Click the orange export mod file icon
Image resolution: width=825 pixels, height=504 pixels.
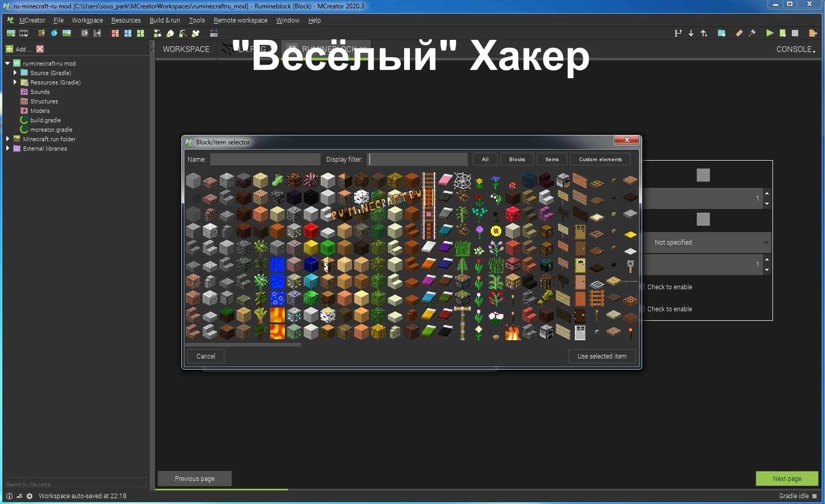coord(812,33)
